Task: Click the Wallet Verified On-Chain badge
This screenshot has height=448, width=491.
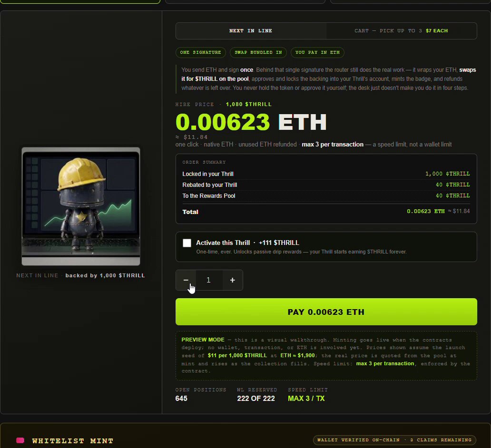Action: click(394, 440)
